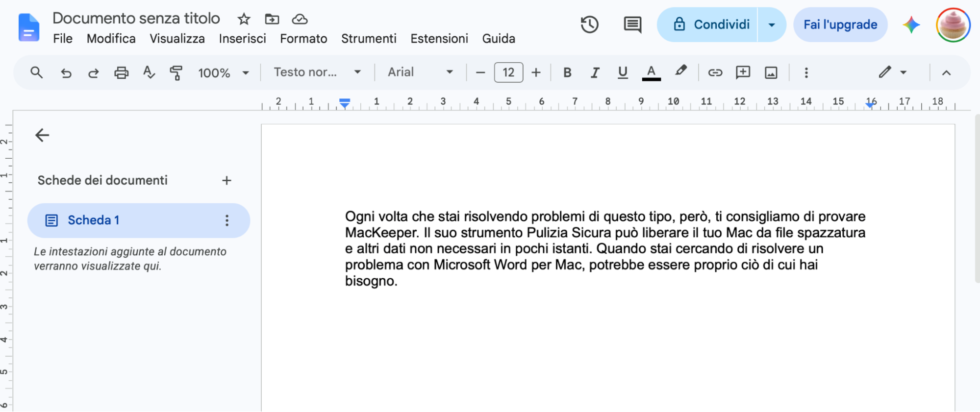The image size is (980, 412).
Task: Open the Gemini sparkle icon
Action: 911,24
